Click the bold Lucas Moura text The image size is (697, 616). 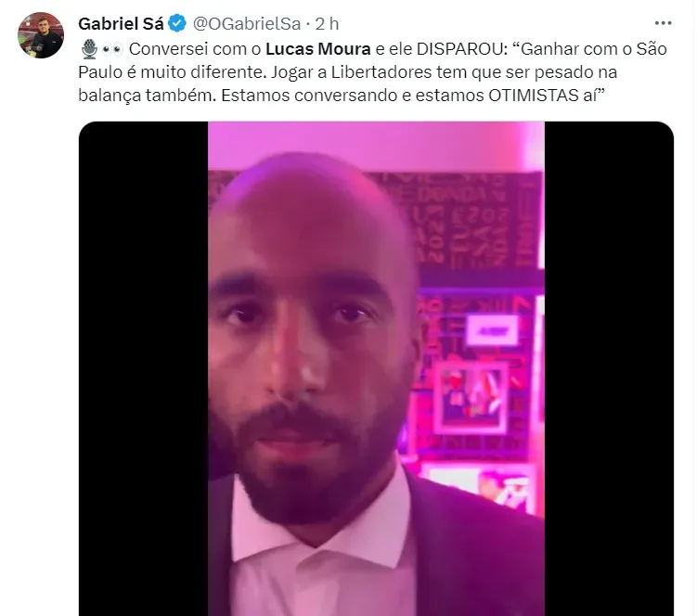(x=318, y=49)
